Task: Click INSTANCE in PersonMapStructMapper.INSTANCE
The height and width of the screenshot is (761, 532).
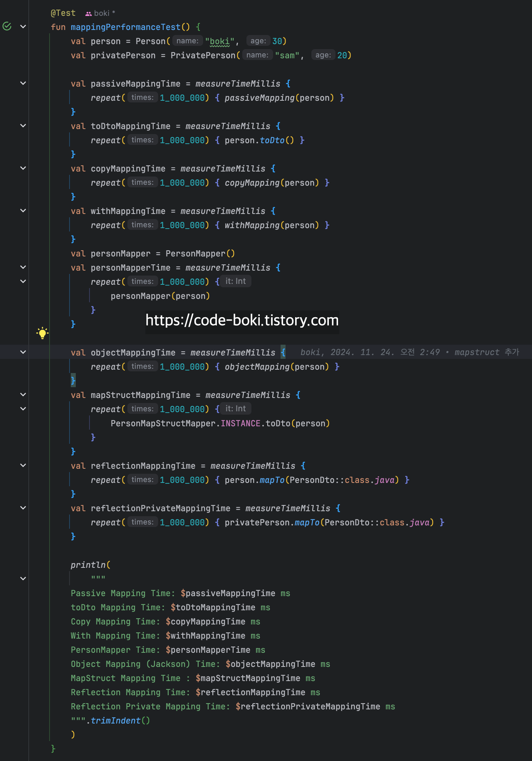Action: [x=241, y=423]
